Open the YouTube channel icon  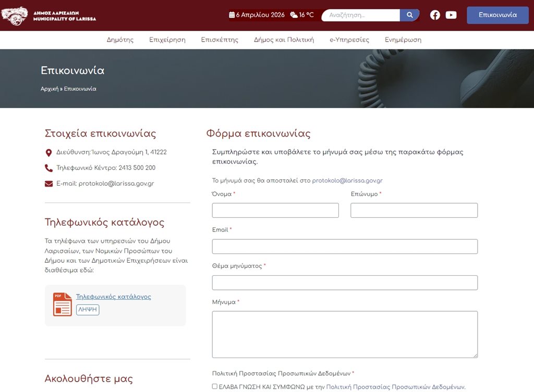click(x=451, y=15)
